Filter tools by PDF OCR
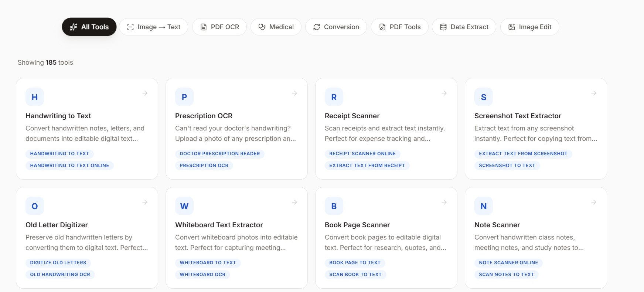The image size is (644, 292). (219, 27)
